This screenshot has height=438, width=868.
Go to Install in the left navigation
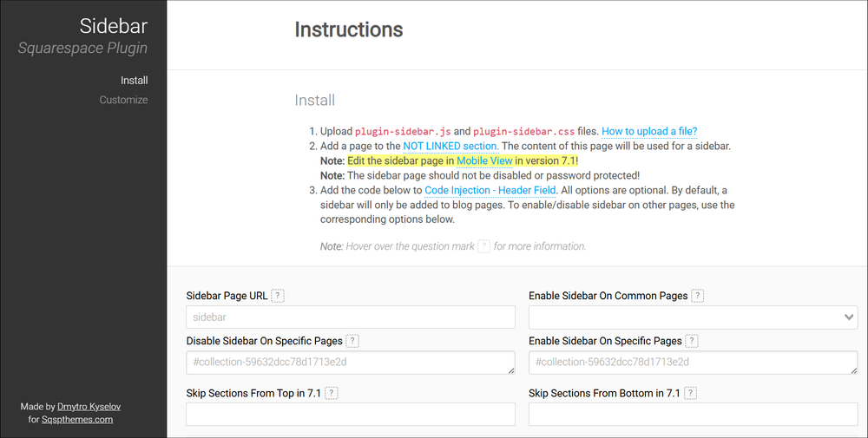134,80
